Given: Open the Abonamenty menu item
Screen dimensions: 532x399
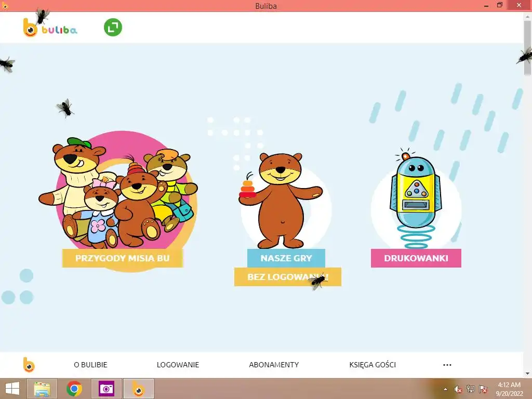Looking at the screenshot, I should (x=274, y=365).
